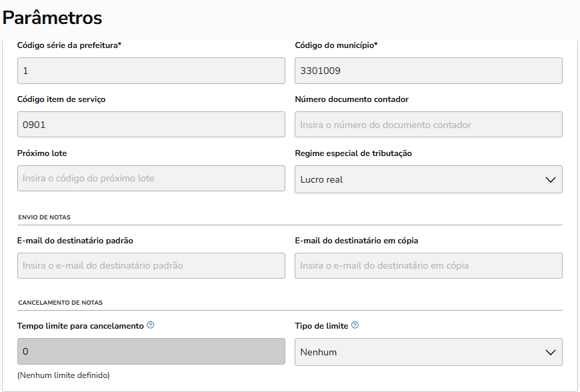Click the CANCELAMENTO DE NOTAS section header
The height and width of the screenshot is (392, 580).
[x=61, y=303]
